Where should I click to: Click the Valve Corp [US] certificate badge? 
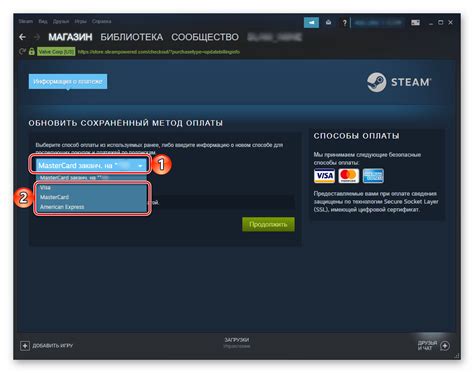[56, 52]
